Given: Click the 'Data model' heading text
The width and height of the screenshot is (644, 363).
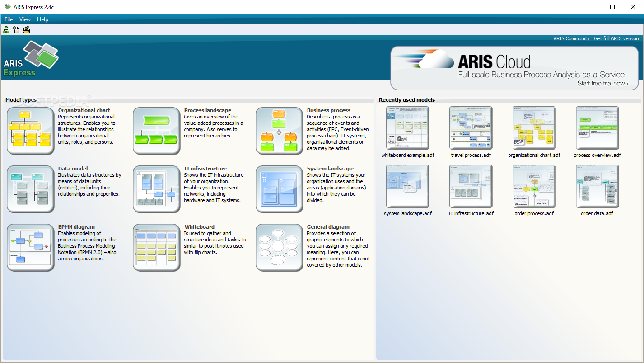Looking at the screenshot, I should [x=73, y=169].
